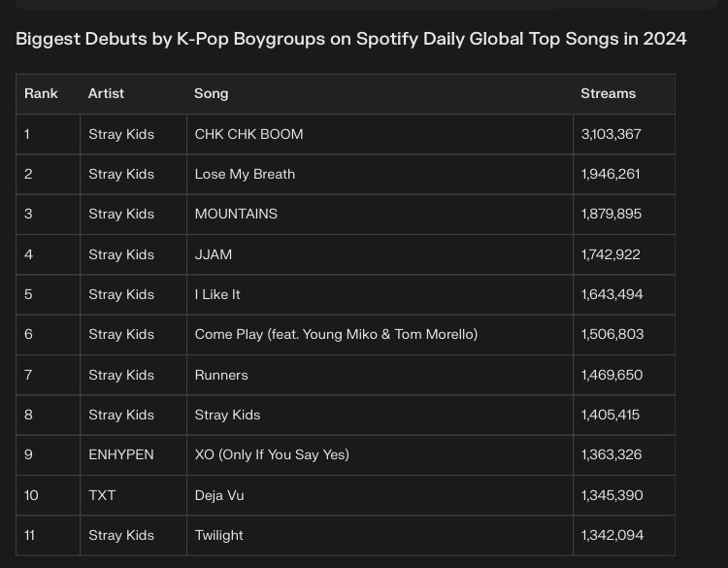Click Come Play feat. Young Miko song

(x=336, y=334)
